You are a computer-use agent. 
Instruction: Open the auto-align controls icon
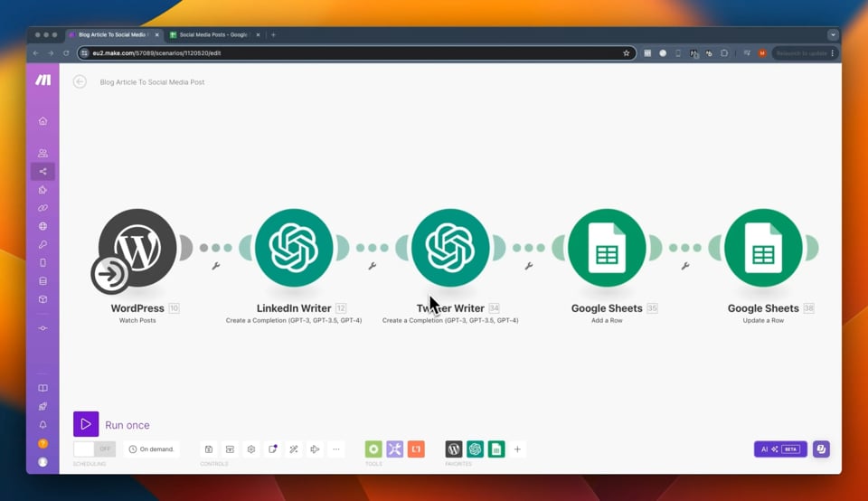click(230, 449)
